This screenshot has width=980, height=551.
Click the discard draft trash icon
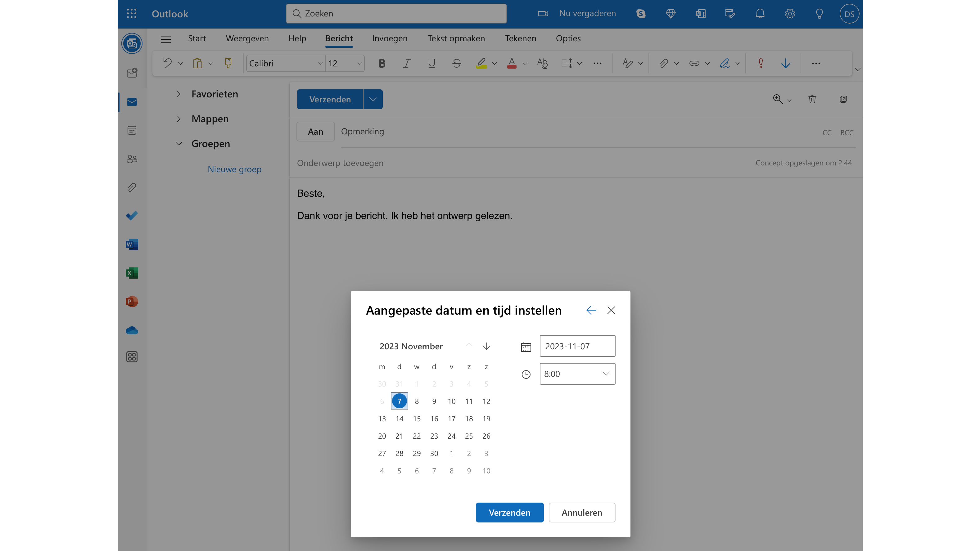point(812,99)
